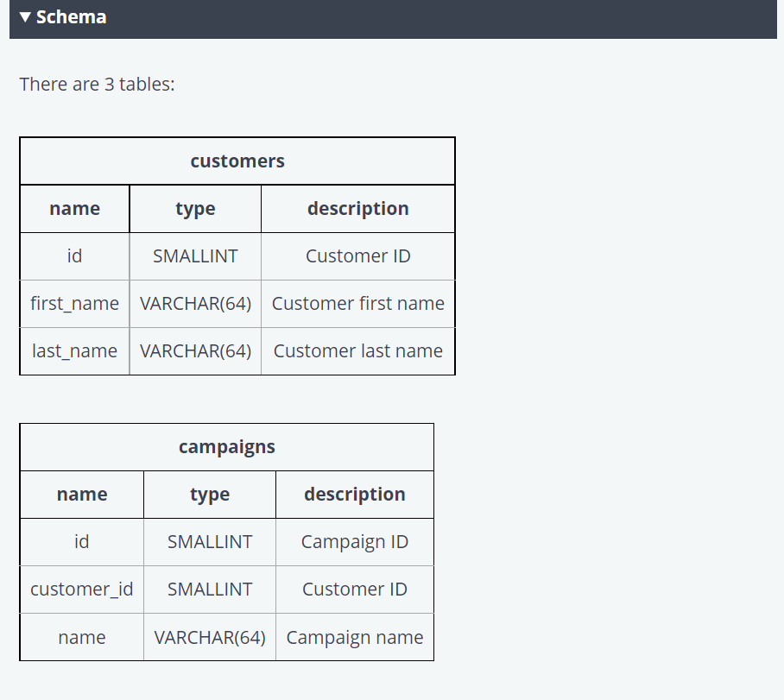Collapse the Schema section triangle
This screenshot has height=700, width=784.
[x=25, y=17]
